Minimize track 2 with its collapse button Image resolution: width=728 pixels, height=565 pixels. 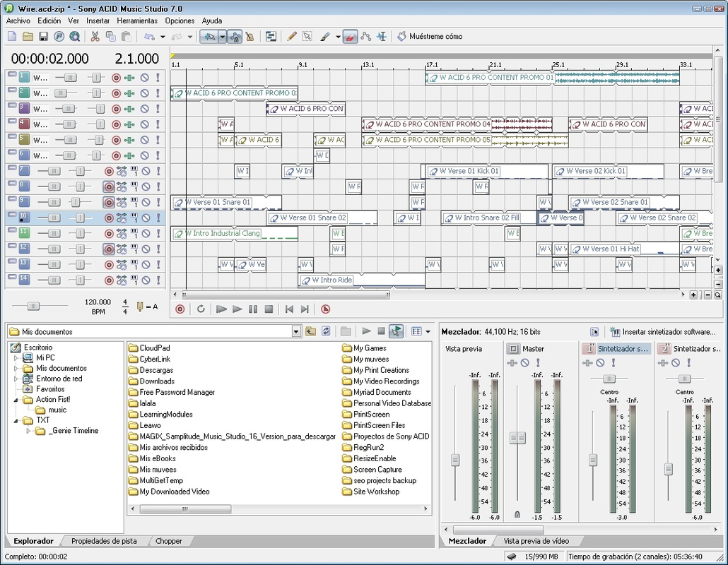pyautogui.click(x=11, y=90)
